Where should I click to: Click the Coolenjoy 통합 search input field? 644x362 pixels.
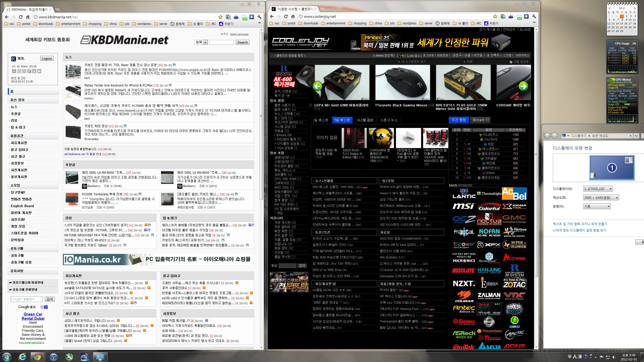coord(287,266)
